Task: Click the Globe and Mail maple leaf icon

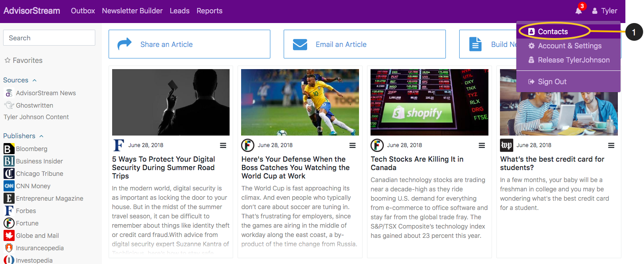Action: (x=9, y=235)
